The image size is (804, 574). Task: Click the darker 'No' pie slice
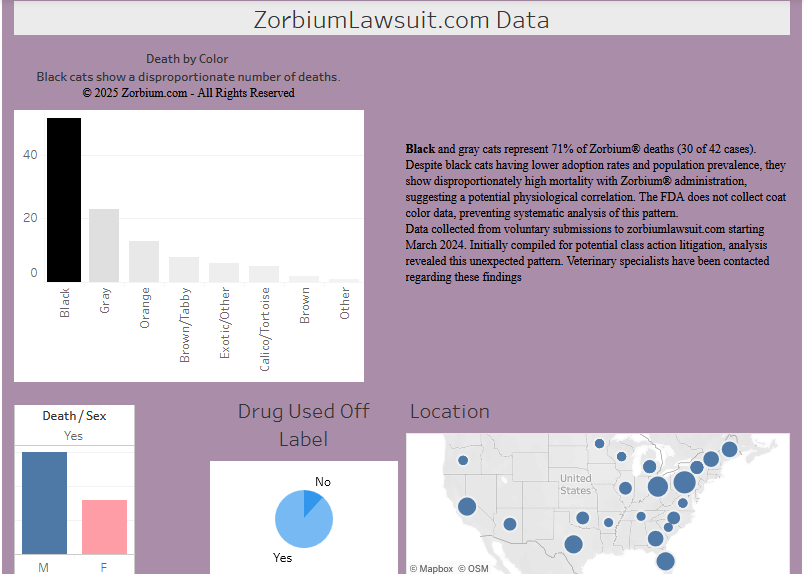(314, 498)
